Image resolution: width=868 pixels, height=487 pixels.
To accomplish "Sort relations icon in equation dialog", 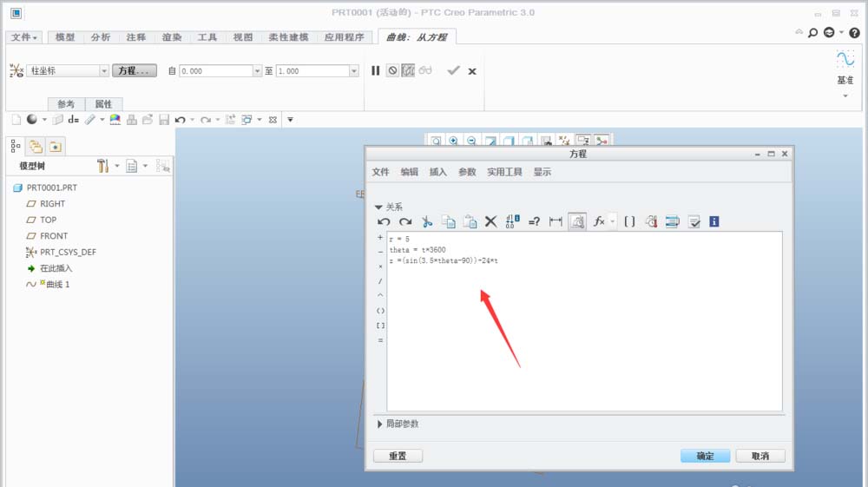I will (672, 222).
